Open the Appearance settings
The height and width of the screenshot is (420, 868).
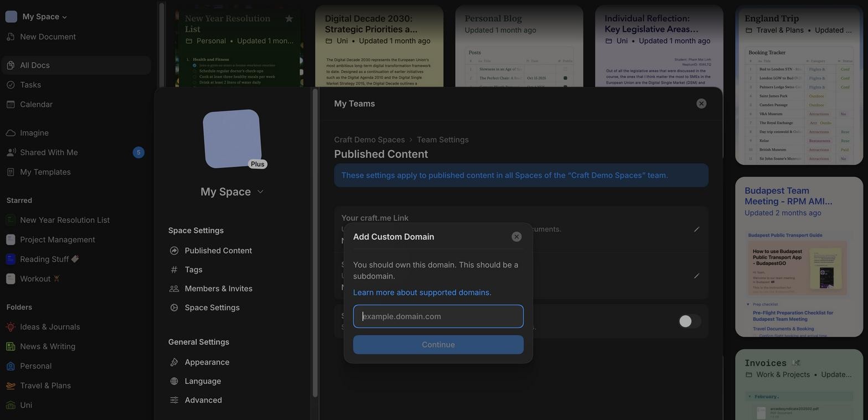[x=206, y=362]
